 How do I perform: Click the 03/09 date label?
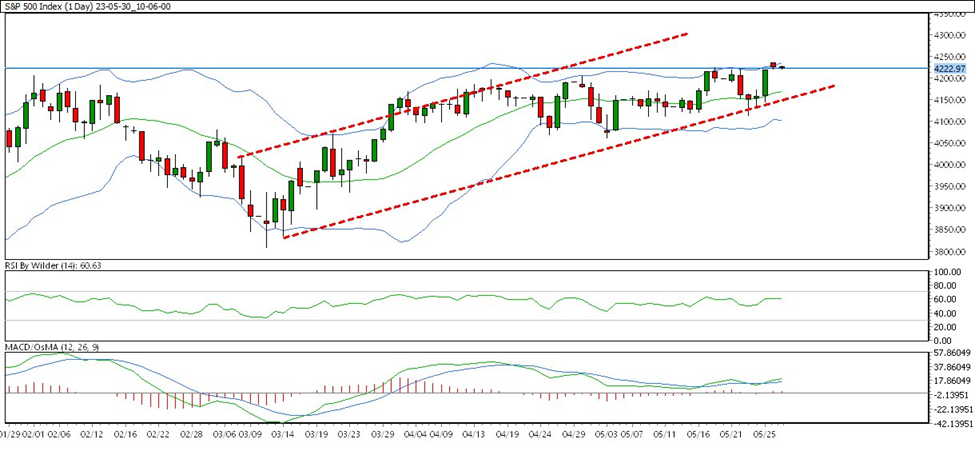click(251, 435)
